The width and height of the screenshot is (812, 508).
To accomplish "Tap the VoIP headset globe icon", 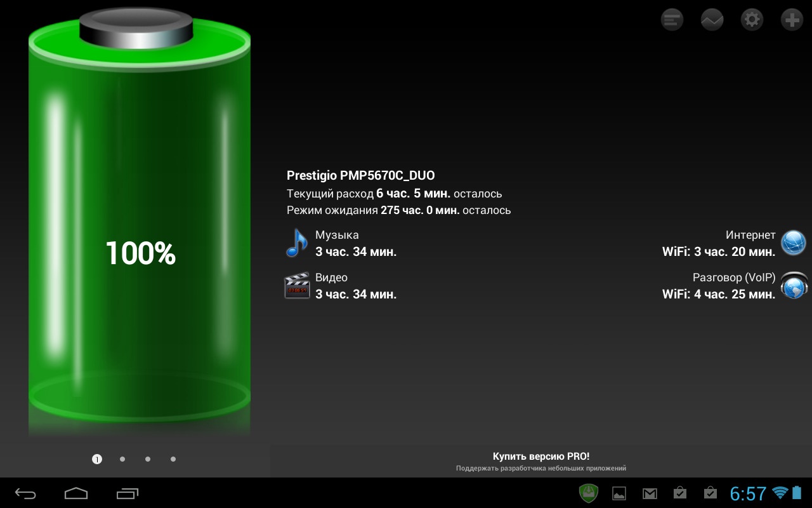I will click(794, 286).
